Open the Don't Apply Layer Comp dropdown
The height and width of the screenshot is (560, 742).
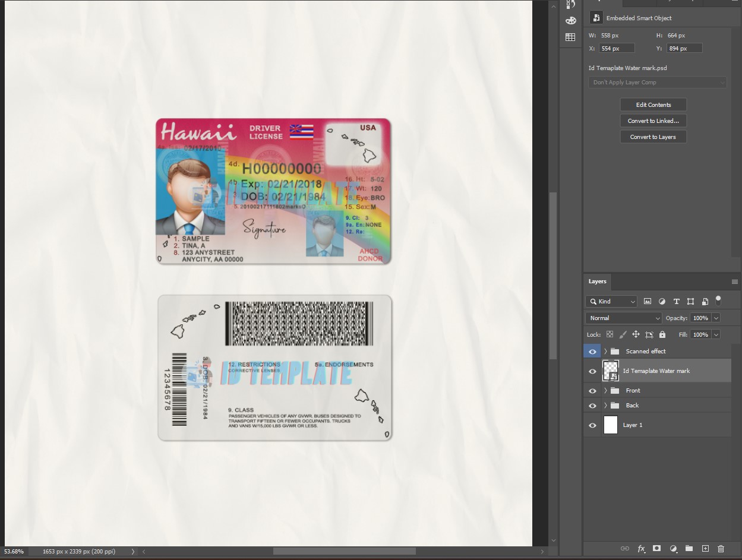point(658,83)
